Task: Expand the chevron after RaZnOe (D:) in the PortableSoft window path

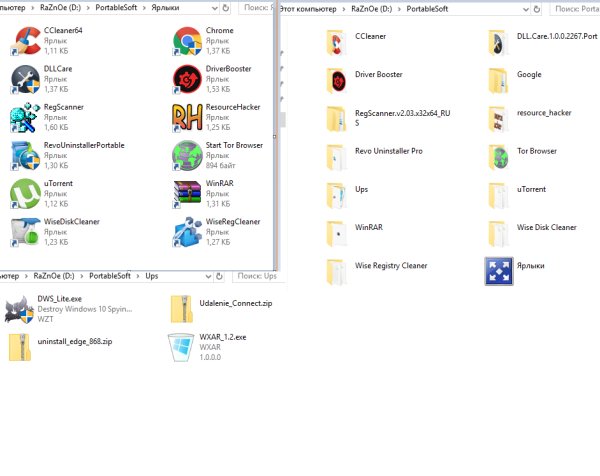Action: pyautogui.click(x=399, y=9)
